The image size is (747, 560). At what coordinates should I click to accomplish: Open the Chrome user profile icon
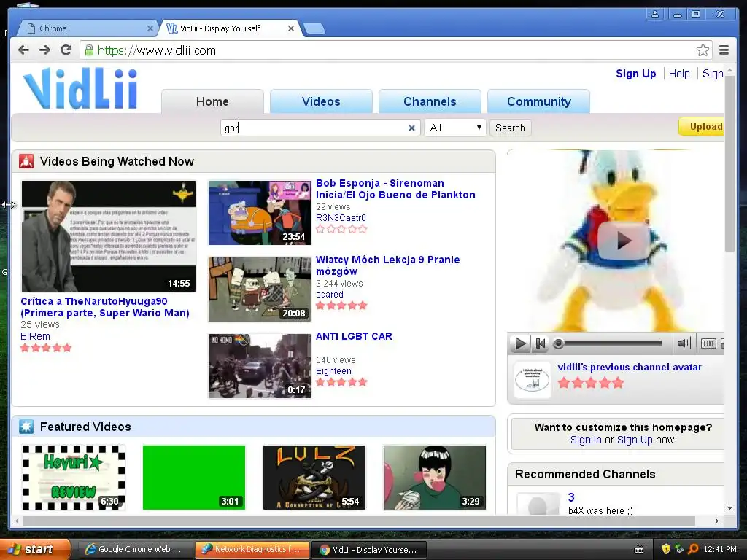click(655, 15)
